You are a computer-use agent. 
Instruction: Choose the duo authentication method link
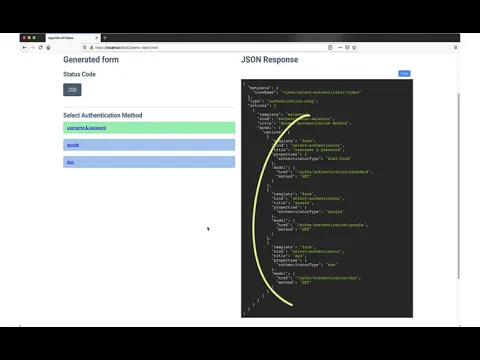click(70, 162)
